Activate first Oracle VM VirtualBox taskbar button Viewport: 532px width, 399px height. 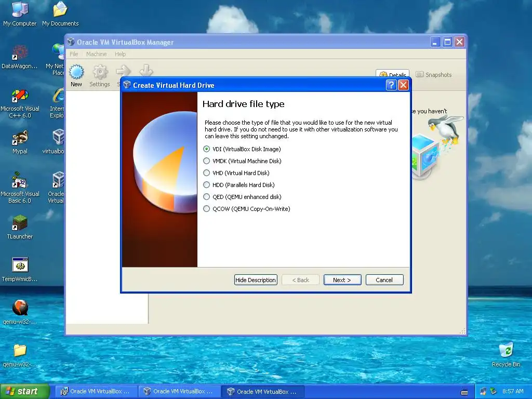96,391
